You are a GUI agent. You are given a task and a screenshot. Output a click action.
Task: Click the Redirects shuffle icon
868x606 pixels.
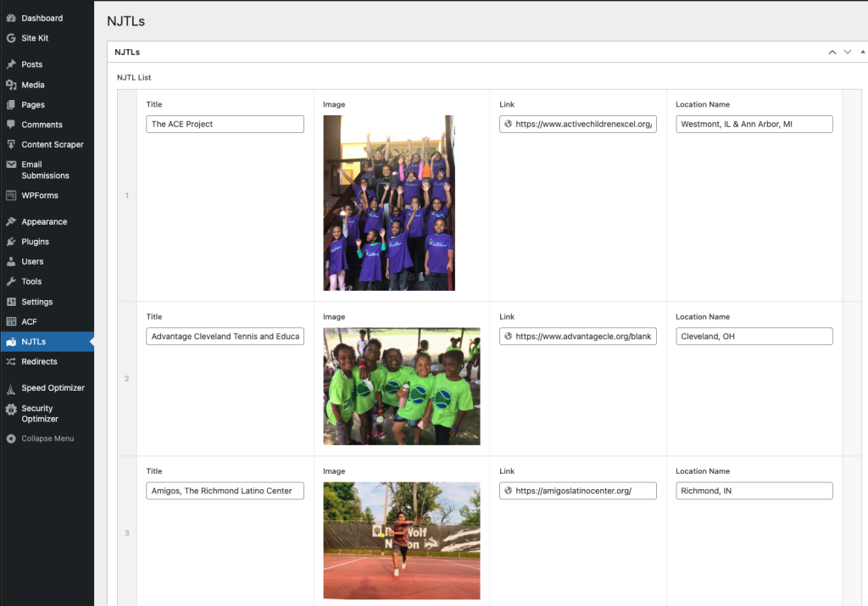[x=11, y=361]
